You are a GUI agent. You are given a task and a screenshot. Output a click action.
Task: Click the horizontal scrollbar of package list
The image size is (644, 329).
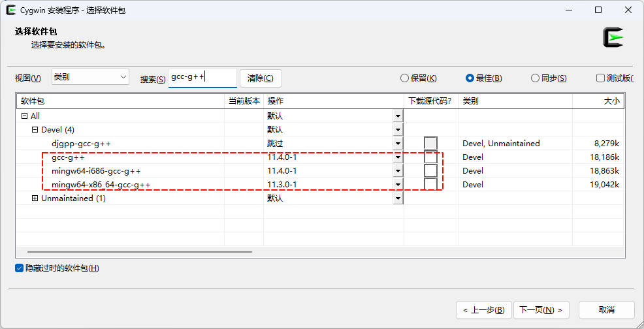click(140, 252)
